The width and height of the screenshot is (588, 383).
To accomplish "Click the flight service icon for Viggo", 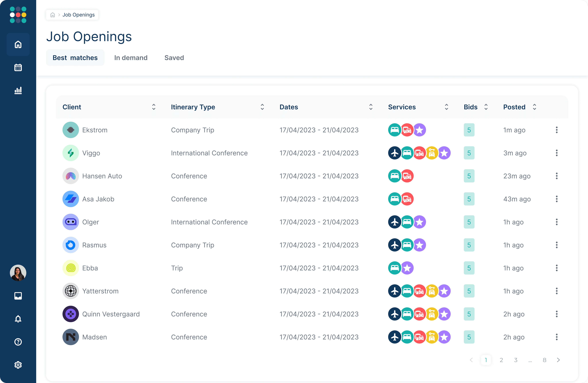I will (394, 153).
